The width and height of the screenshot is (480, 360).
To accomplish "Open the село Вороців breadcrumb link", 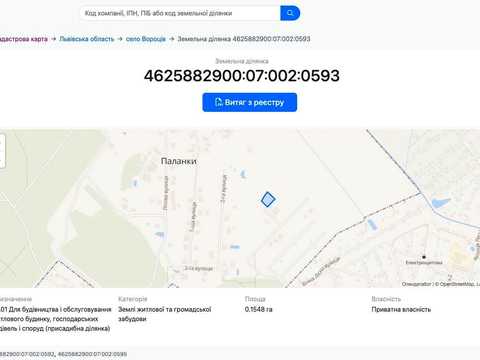I will [x=146, y=39].
